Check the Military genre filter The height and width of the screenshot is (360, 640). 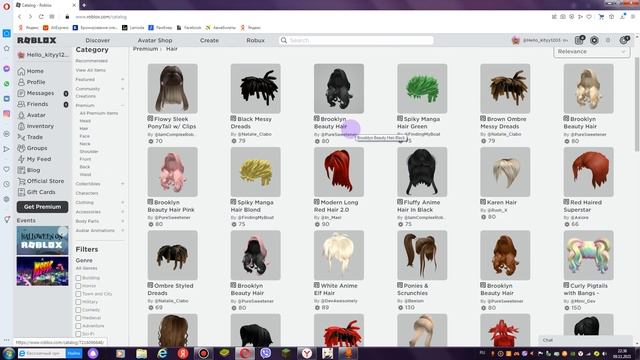pos(78,302)
